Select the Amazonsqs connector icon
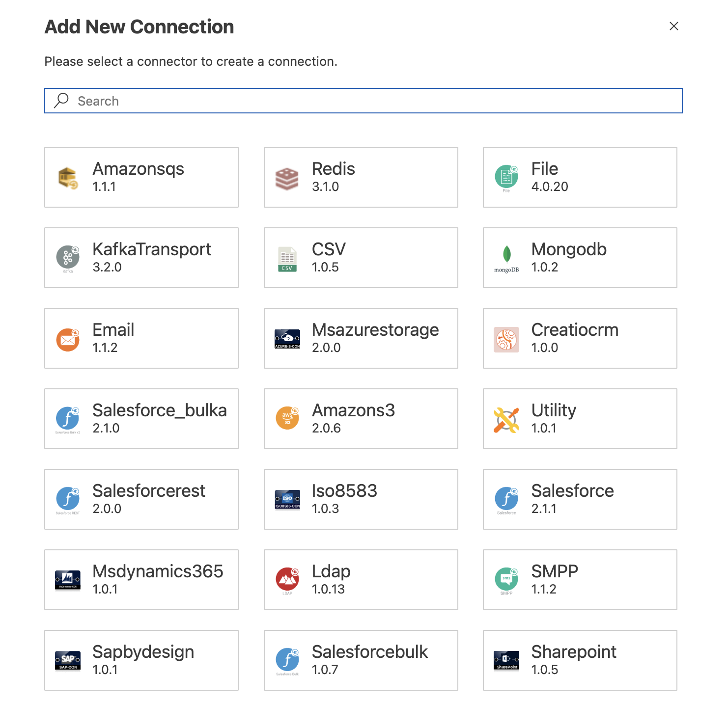This screenshot has height=703, width=728. click(67, 177)
